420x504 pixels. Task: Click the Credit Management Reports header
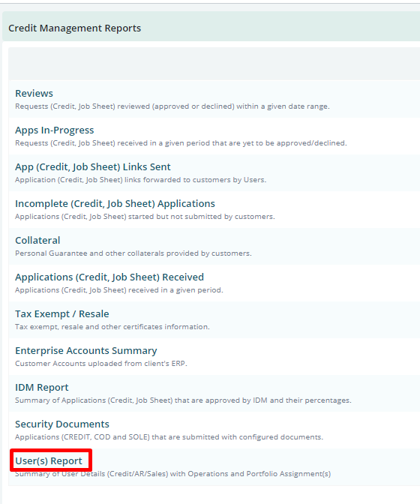[x=74, y=28]
